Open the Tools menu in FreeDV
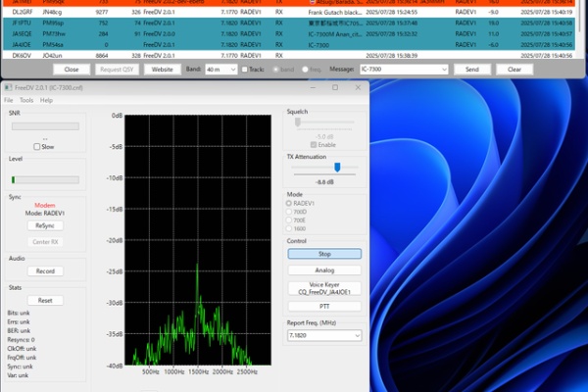 coord(26,100)
